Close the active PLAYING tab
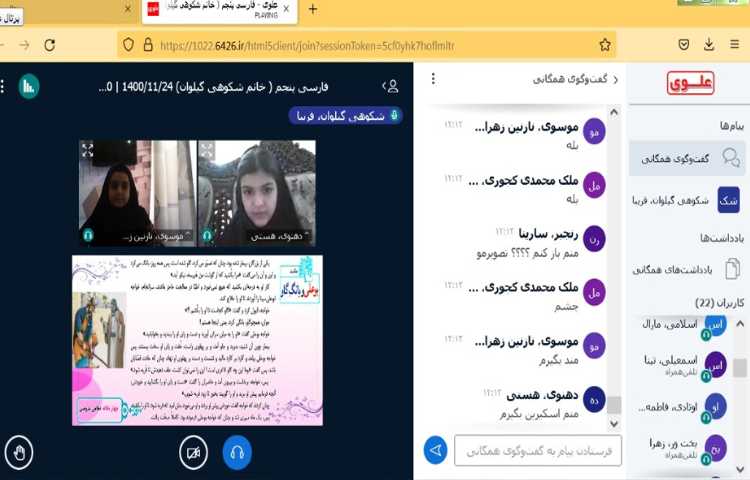750x480 pixels. coord(286,9)
